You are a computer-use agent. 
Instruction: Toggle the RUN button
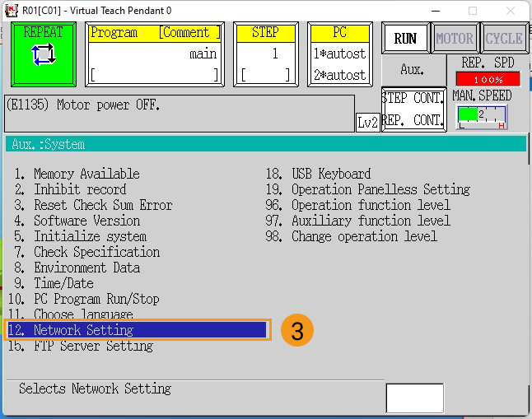click(405, 39)
